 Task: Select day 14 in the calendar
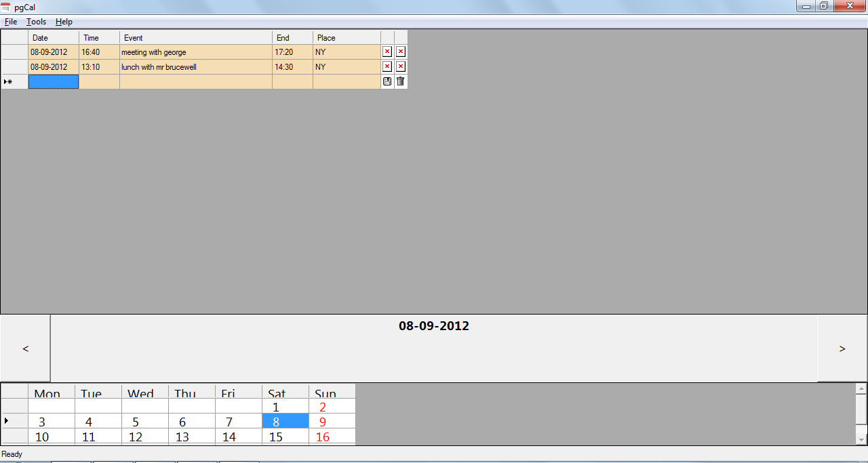tap(239, 437)
